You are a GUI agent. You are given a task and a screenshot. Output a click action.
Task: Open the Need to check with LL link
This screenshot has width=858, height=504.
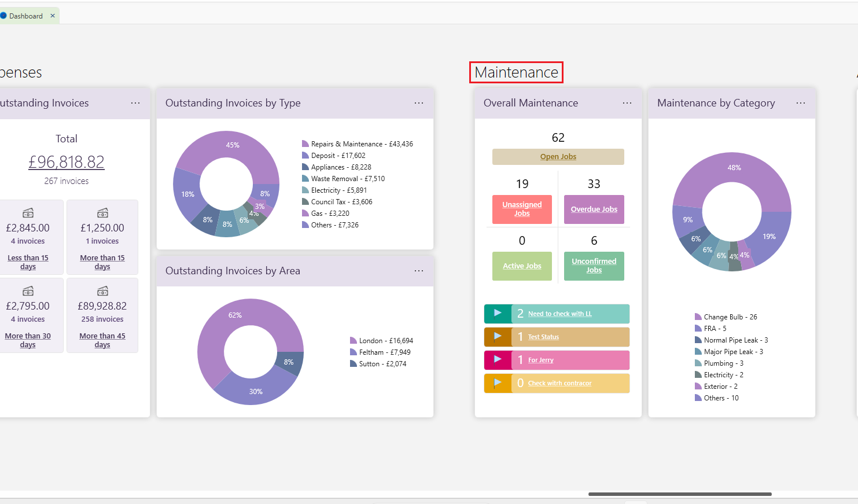pyautogui.click(x=559, y=314)
